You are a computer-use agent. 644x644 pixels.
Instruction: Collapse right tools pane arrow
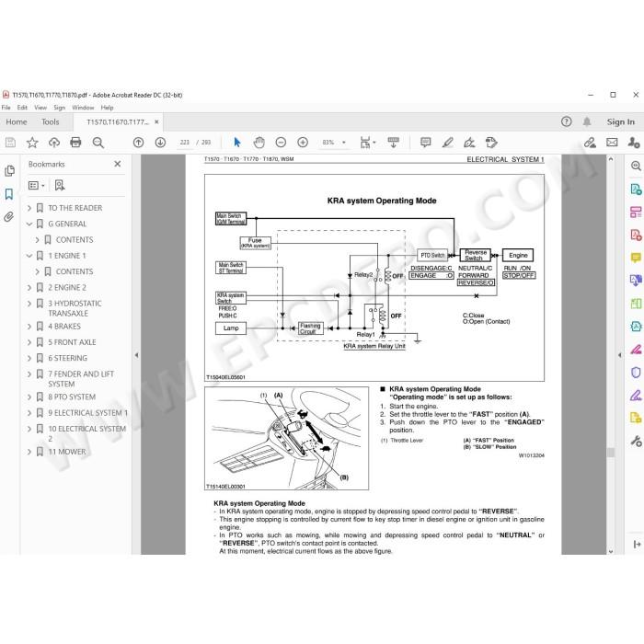click(x=619, y=355)
